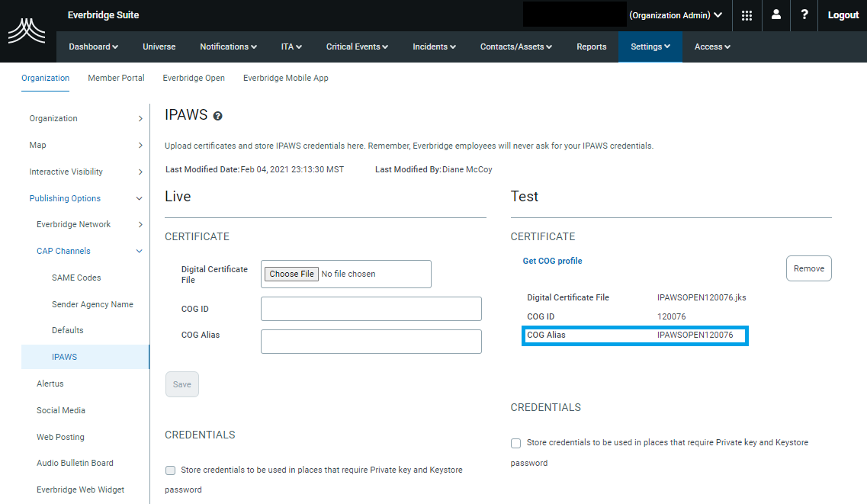867x504 pixels.
Task: Open the Incidents dropdown menu
Action: [x=434, y=47]
